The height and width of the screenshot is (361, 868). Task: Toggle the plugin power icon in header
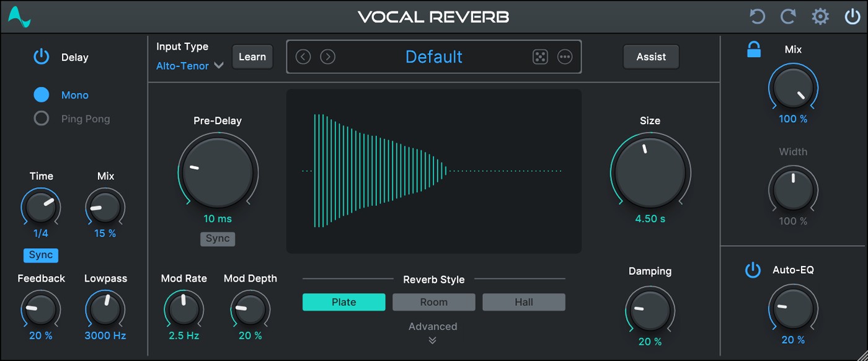pyautogui.click(x=852, y=17)
